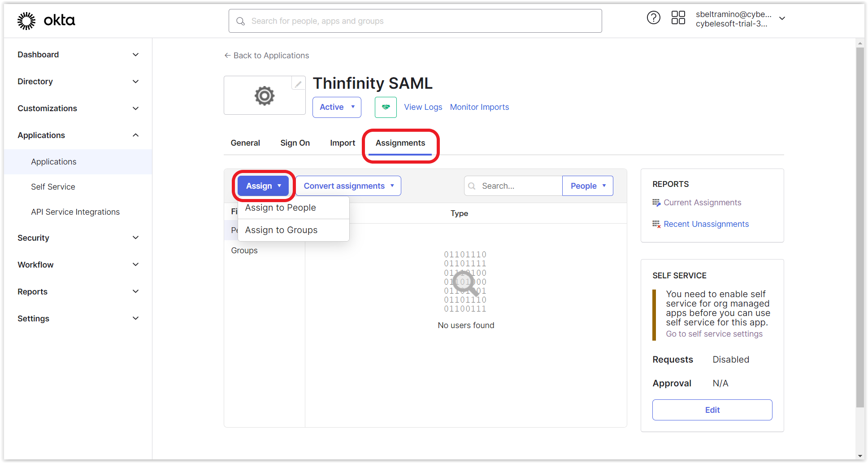
Task: Focus the assignments Search field
Action: tap(513, 186)
